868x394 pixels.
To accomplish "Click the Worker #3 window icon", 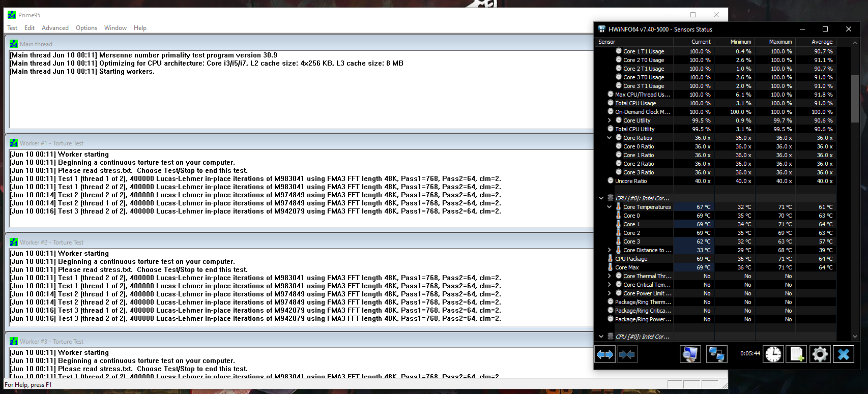I will click(14, 342).
